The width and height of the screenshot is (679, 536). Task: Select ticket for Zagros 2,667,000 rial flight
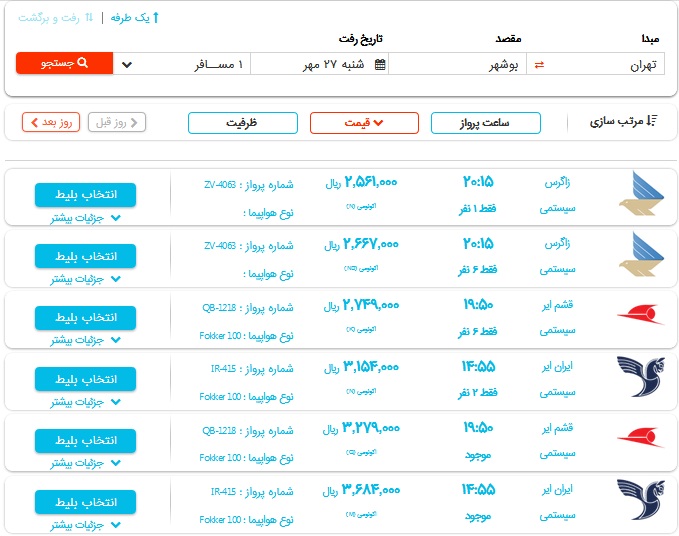tap(85, 256)
